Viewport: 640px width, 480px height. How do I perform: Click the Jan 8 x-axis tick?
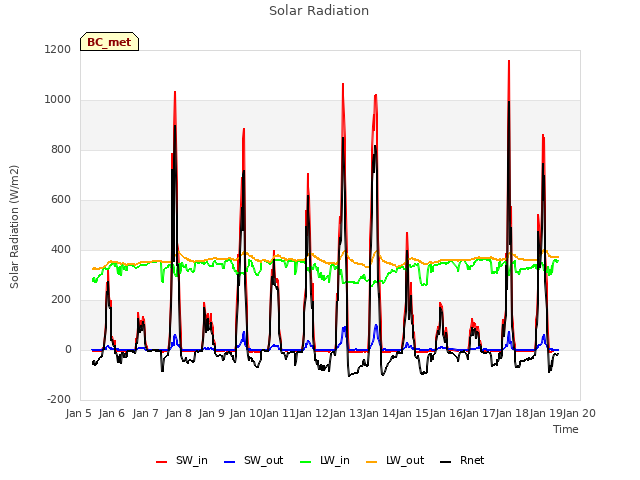pyautogui.click(x=179, y=413)
